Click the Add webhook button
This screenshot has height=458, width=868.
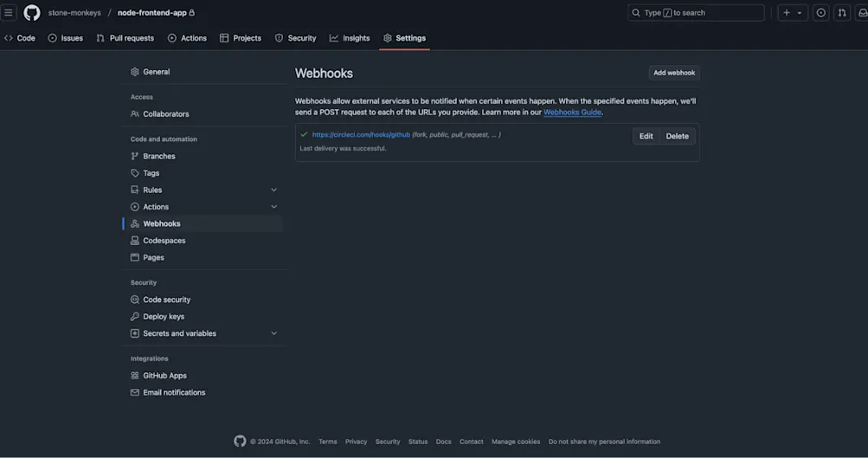click(673, 73)
